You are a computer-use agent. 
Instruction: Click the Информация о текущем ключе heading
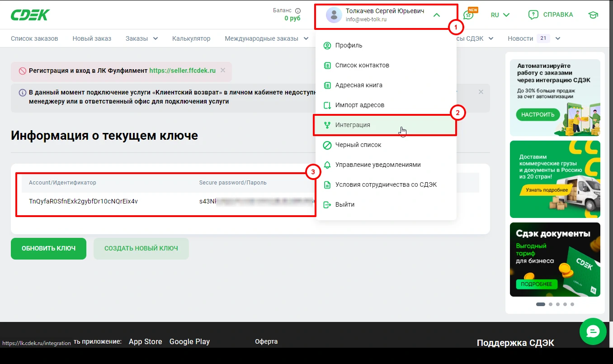104,135
